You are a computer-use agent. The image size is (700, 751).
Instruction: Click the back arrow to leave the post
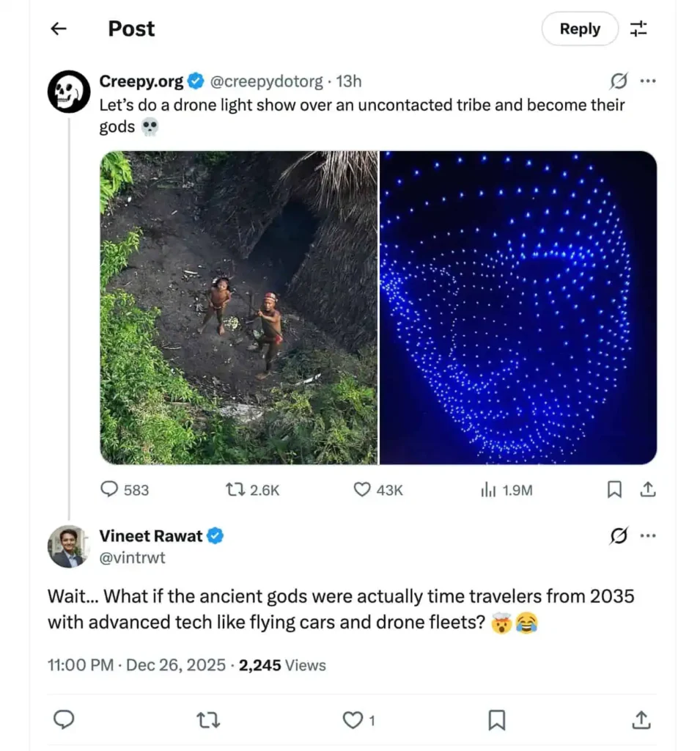[x=57, y=29]
